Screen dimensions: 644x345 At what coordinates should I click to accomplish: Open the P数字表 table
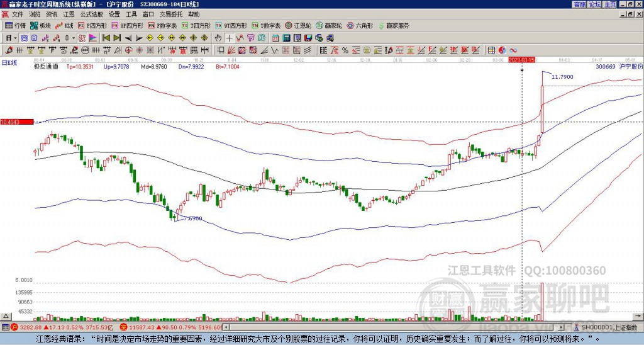coord(163,25)
